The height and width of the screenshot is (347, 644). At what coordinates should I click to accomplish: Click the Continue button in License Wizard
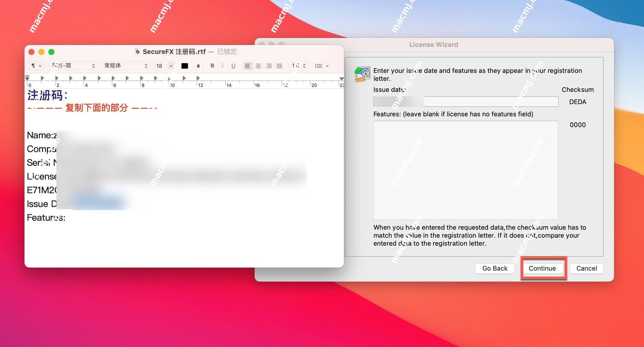(542, 268)
